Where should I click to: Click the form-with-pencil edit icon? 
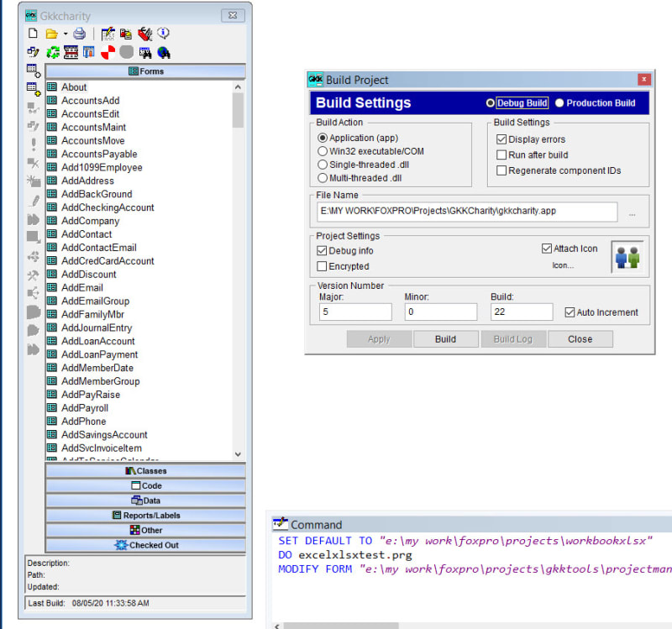[108, 34]
